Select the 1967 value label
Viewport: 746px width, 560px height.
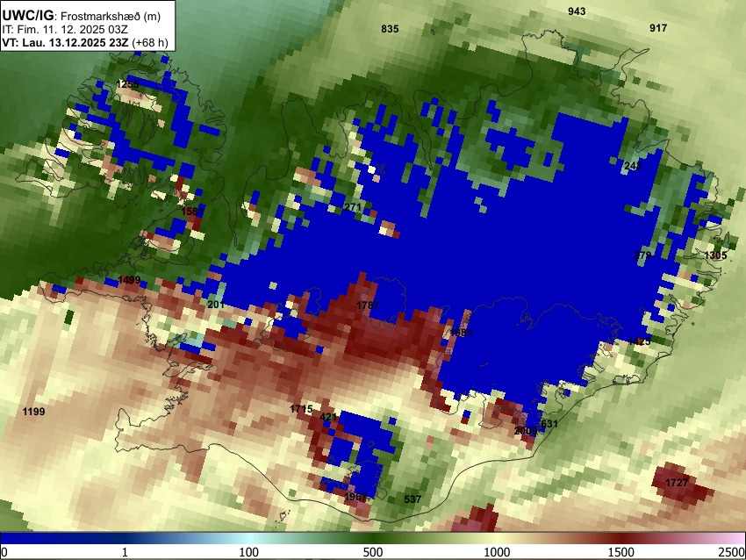point(355,497)
